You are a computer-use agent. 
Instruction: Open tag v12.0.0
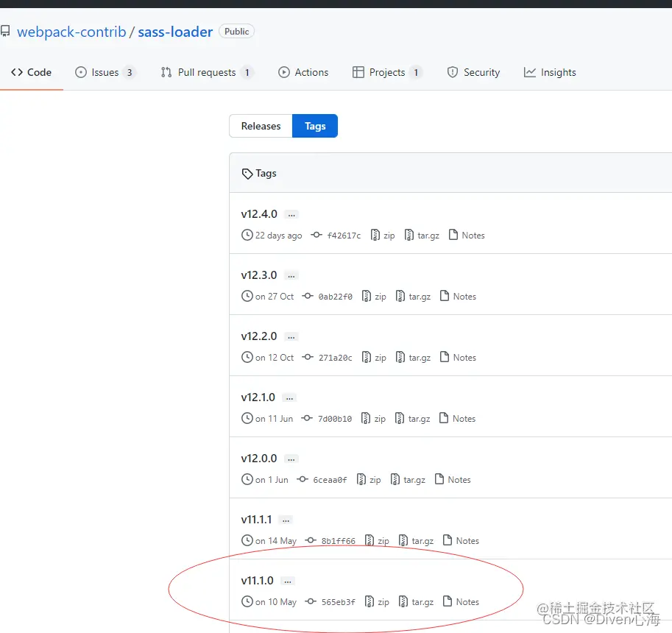259,459
